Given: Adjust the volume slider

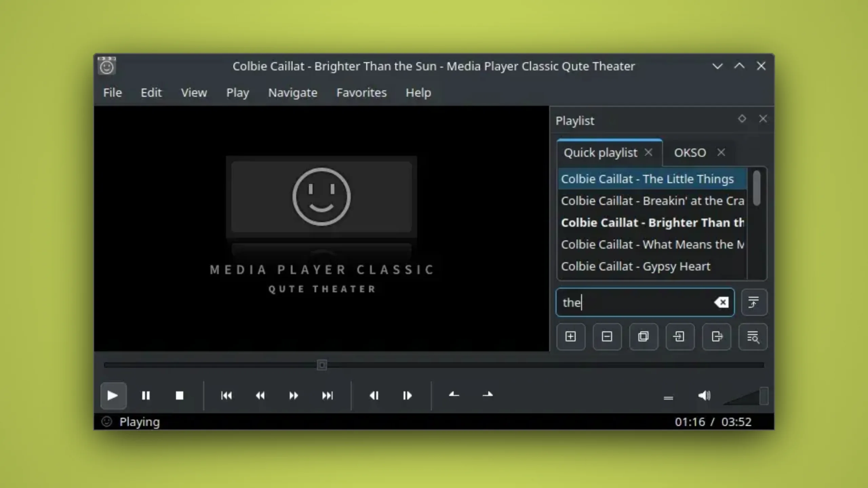Looking at the screenshot, I should (746, 396).
